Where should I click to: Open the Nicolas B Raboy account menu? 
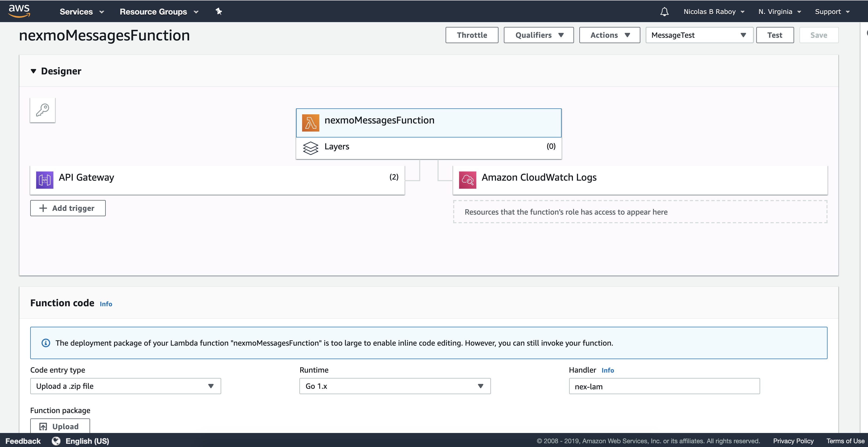(714, 12)
